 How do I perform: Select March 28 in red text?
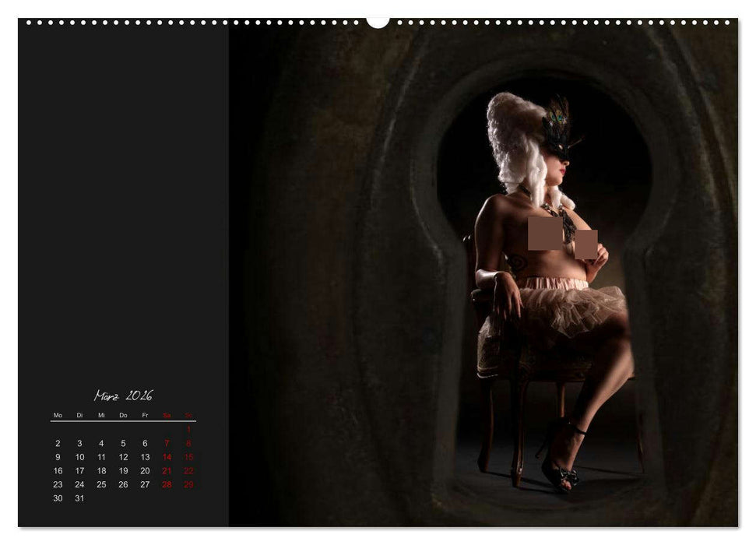tap(167, 484)
